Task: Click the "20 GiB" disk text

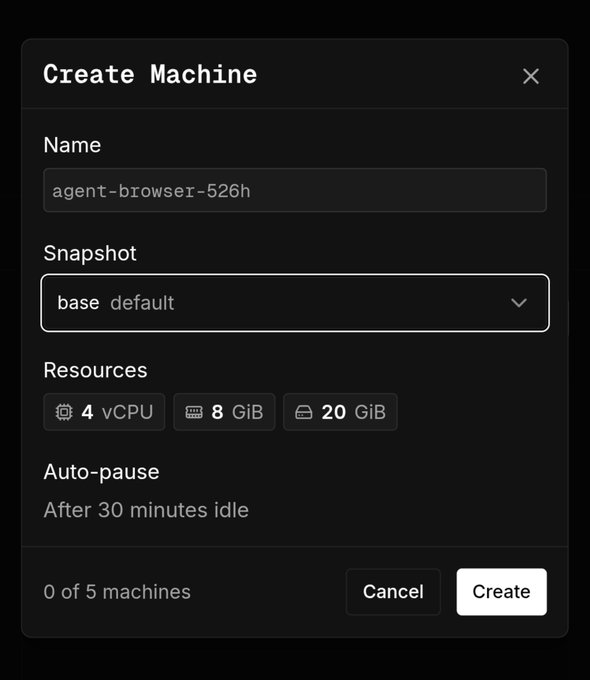Action: pyautogui.click(x=354, y=412)
